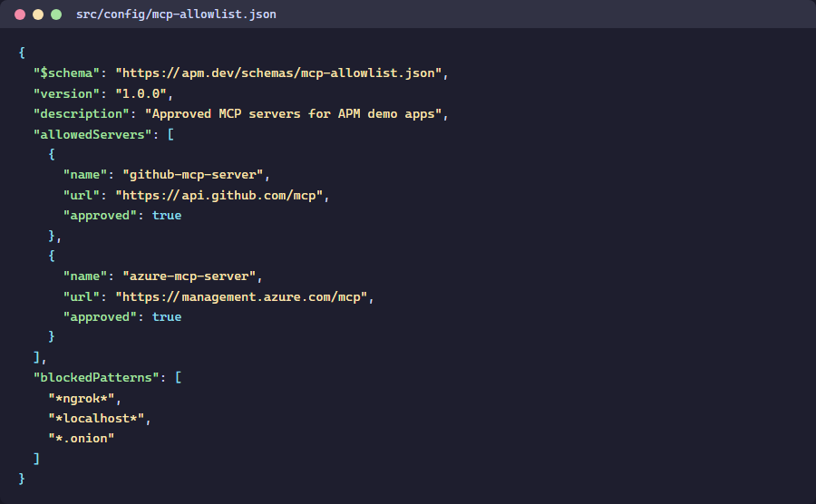Viewport: 816px width, 504px height.
Task: Click the "*.onion" blocked pattern
Action: tap(81, 439)
